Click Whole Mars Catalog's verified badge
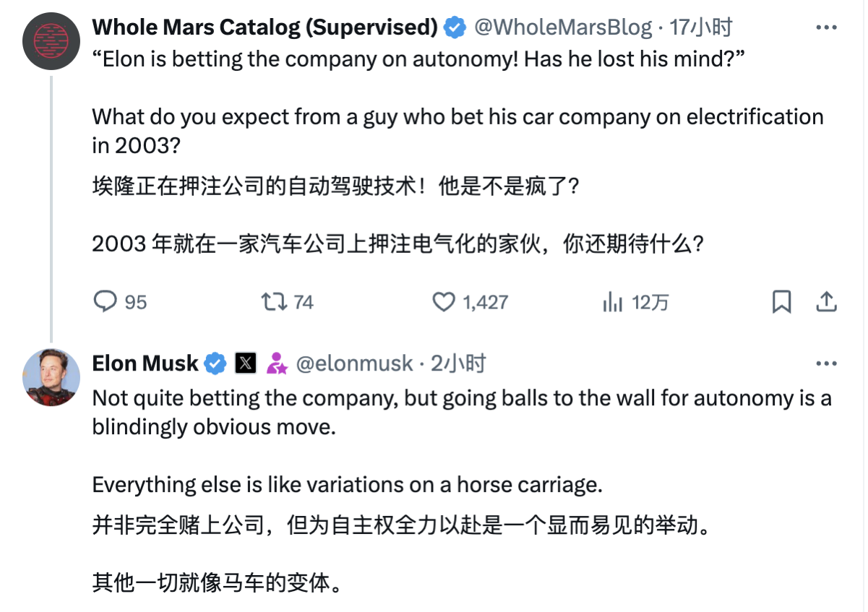Viewport: 868px width, 612px height. (455, 28)
